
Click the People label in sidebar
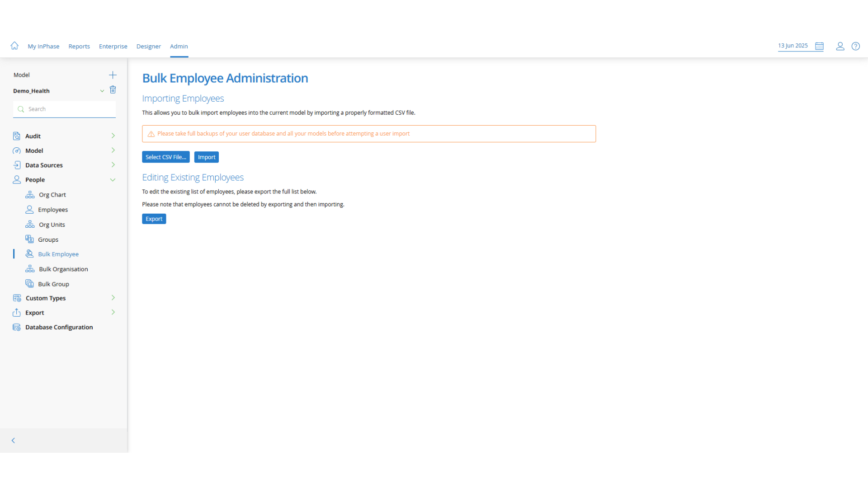pos(35,180)
